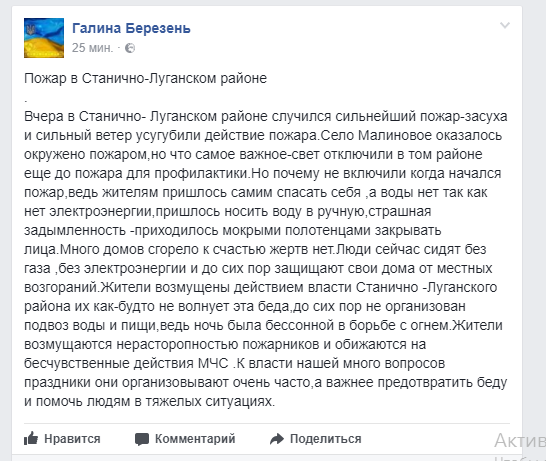Click the thumbs-up Like icon
Image resolution: width=546 pixels, height=461 pixels.
pos(31,438)
